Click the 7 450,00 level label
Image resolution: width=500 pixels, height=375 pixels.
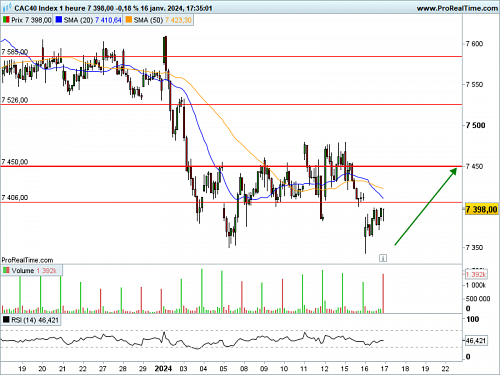coord(15,162)
